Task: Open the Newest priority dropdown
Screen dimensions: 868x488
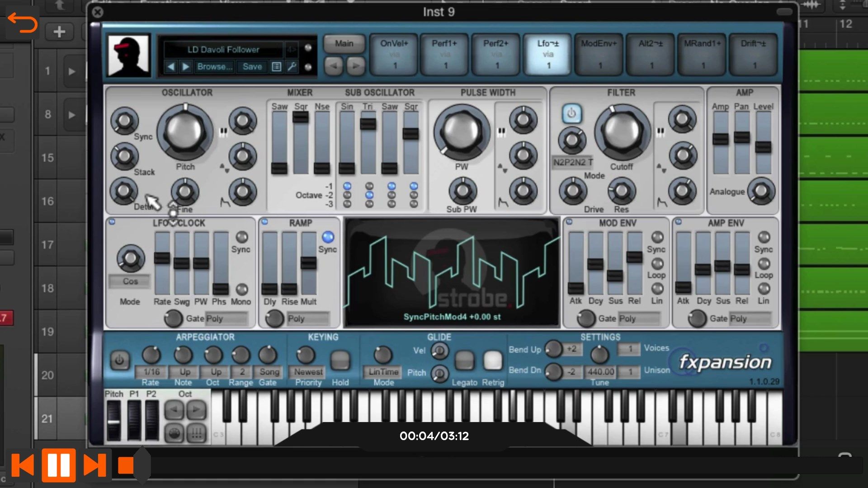Action: click(x=308, y=372)
